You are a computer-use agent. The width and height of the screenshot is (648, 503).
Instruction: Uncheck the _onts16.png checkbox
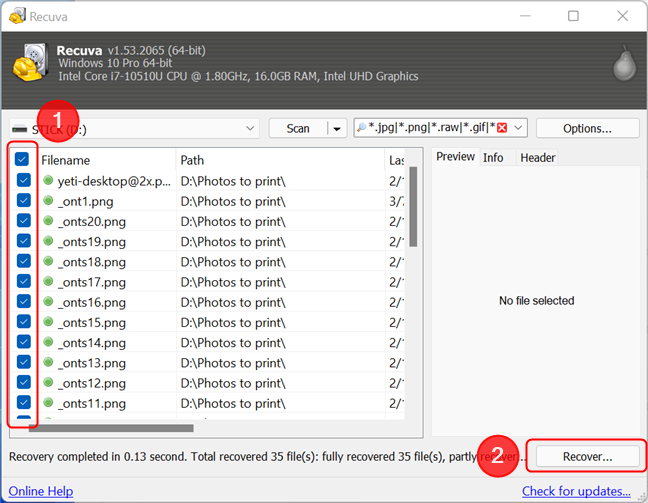point(24,301)
